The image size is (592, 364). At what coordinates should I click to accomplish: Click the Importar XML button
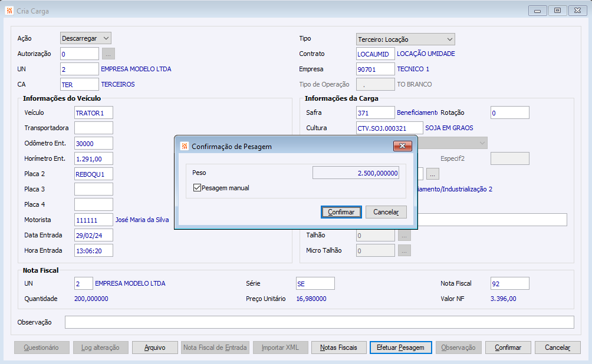[x=280, y=348]
